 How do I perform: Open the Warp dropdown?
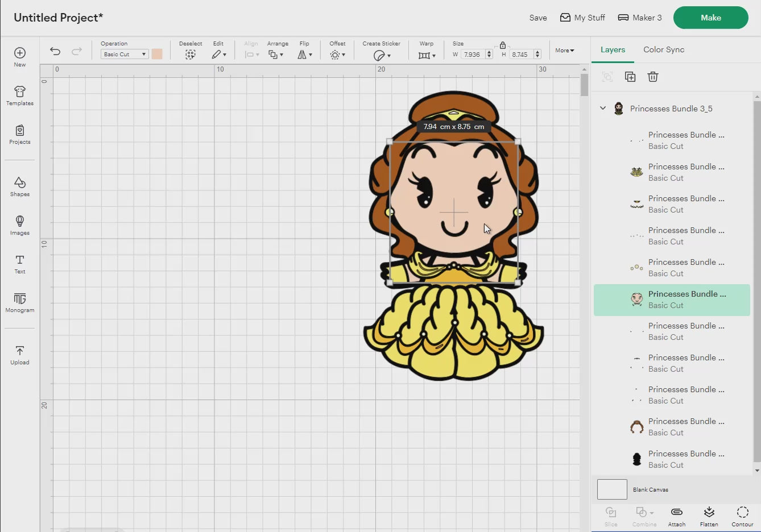click(427, 55)
